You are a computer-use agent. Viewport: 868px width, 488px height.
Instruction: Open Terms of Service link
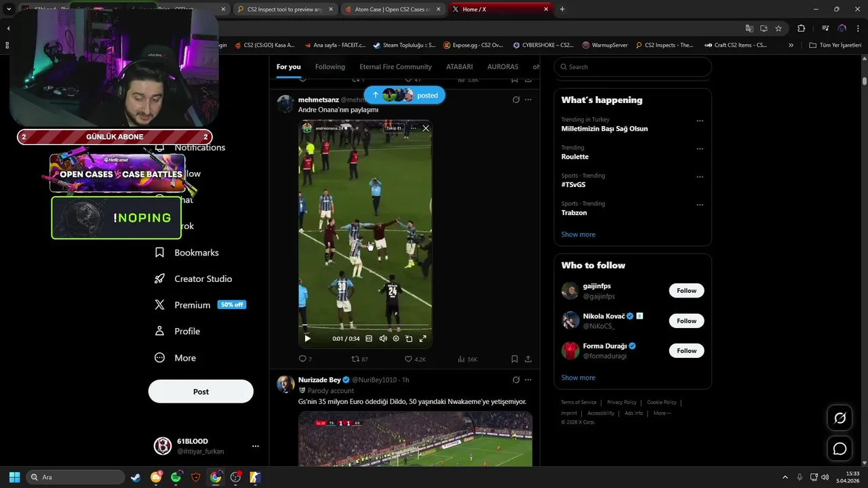[578, 402]
